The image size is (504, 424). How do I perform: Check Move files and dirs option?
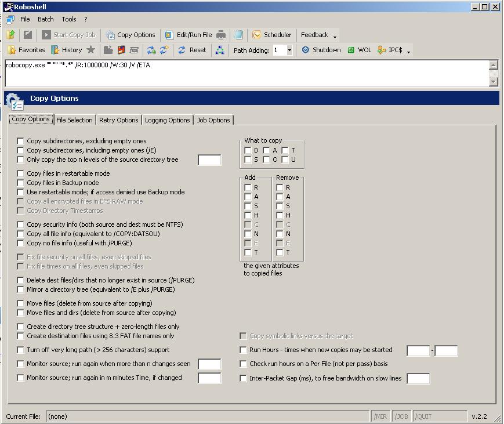coord(20,313)
